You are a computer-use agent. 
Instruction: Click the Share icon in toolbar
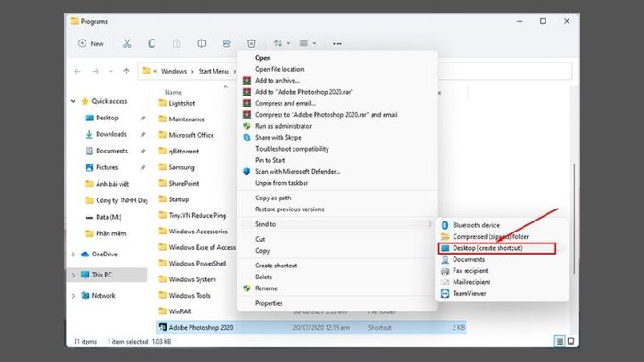226,43
